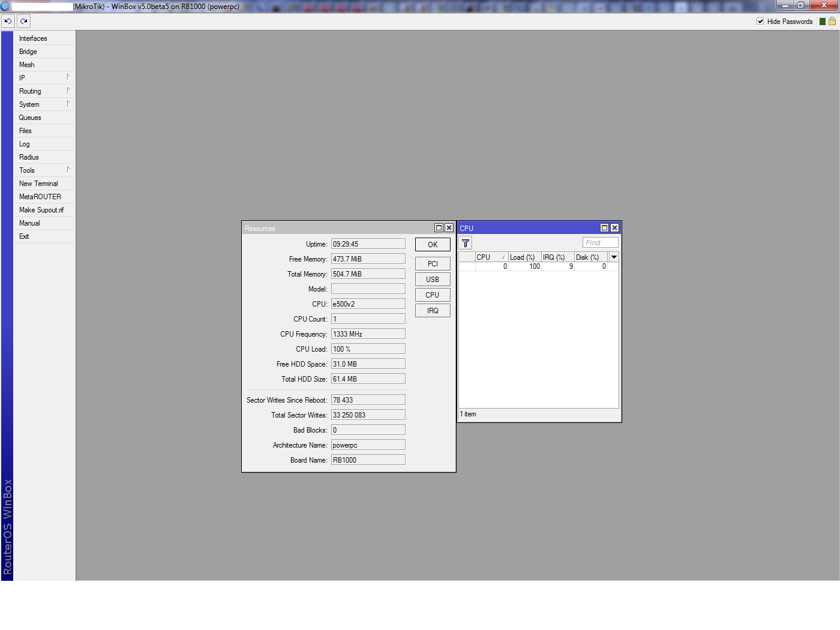
Task: Click the '1 item' status text
Action: click(468, 415)
